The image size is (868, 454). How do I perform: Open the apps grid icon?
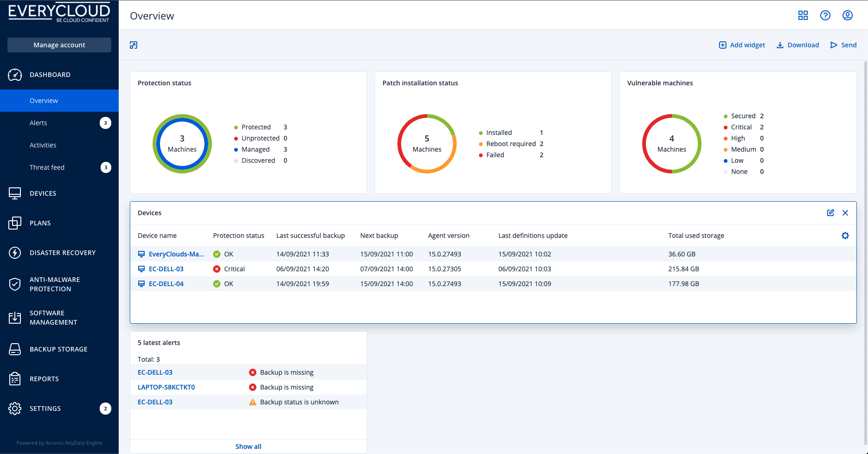pos(803,15)
